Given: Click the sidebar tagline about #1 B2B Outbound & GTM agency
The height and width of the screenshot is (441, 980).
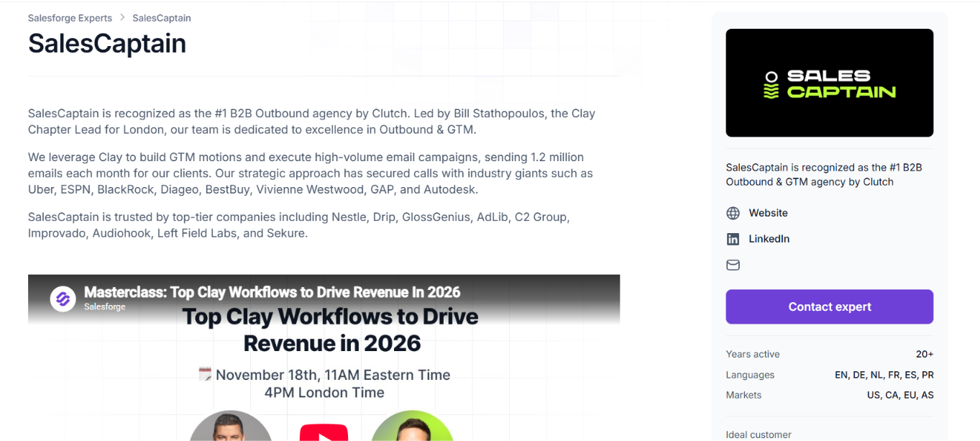Looking at the screenshot, I should tap(824, 175).
